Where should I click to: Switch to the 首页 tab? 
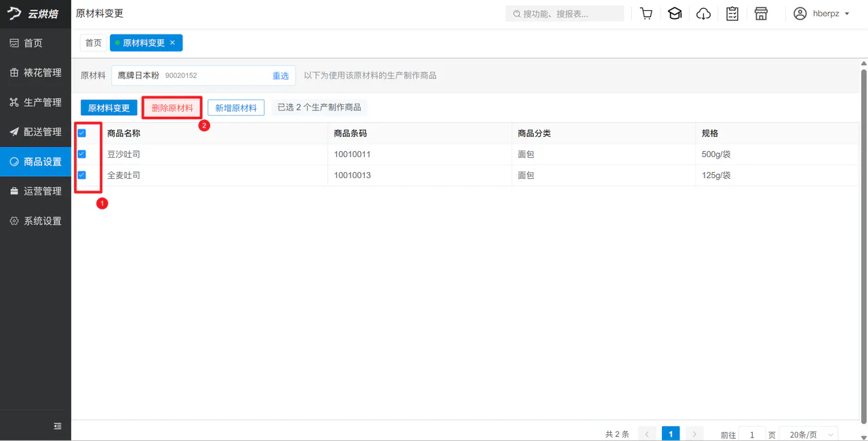click(x=94, y=43)
